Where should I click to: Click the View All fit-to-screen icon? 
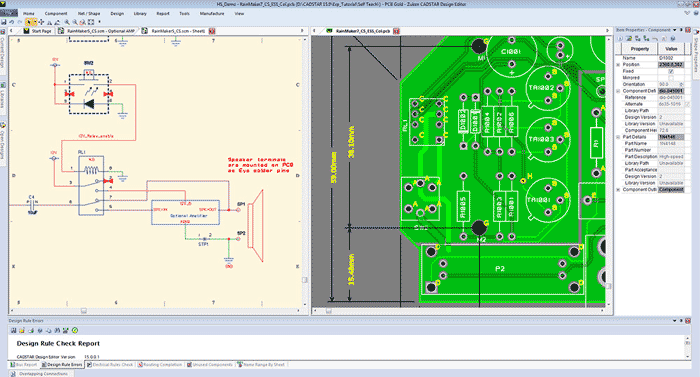point(91,22)
